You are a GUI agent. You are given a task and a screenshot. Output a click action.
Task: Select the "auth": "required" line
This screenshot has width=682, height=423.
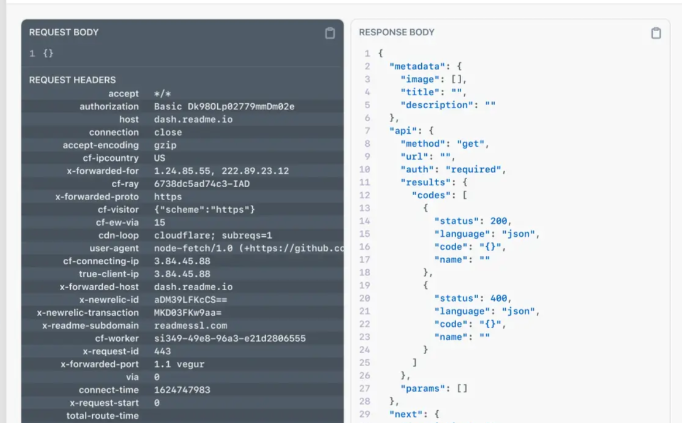453,170
